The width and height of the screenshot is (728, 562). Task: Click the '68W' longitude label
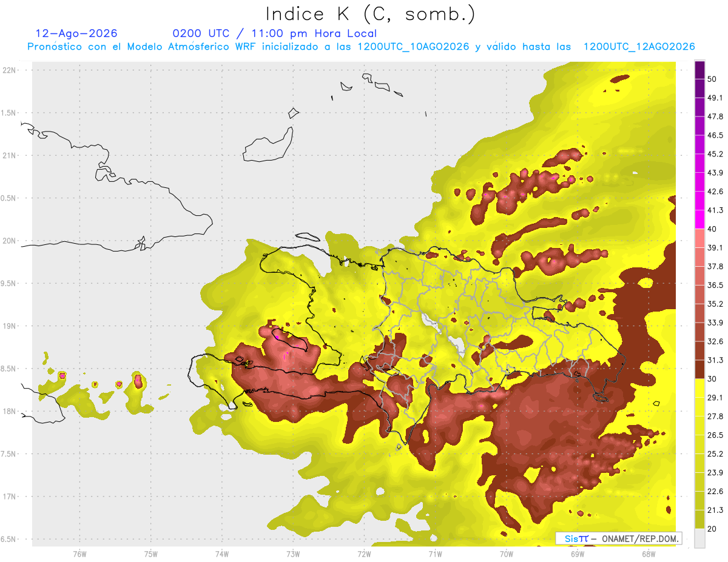coord(648,554)
